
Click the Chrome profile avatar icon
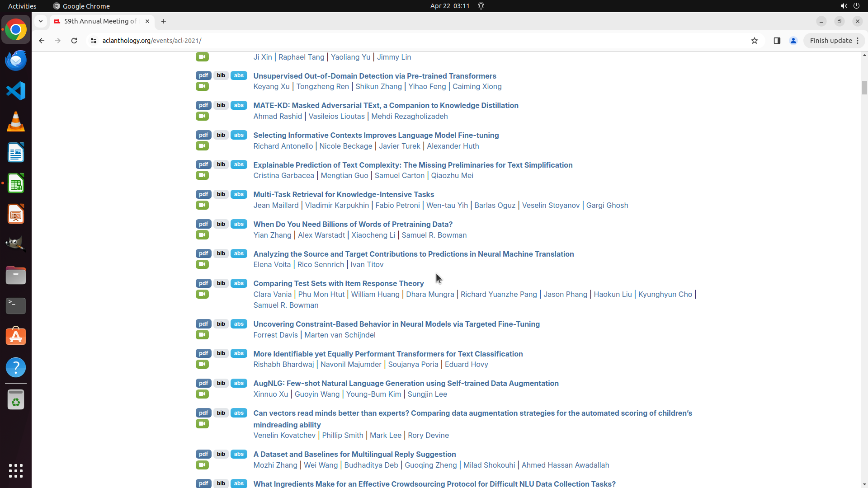(x=793, y=41)
